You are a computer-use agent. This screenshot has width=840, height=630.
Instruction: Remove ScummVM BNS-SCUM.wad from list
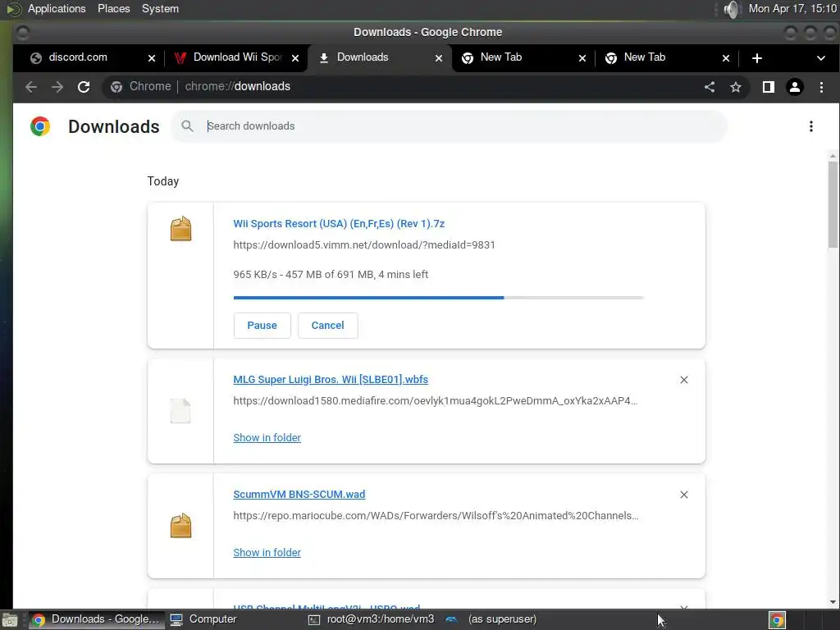(684, 495)
